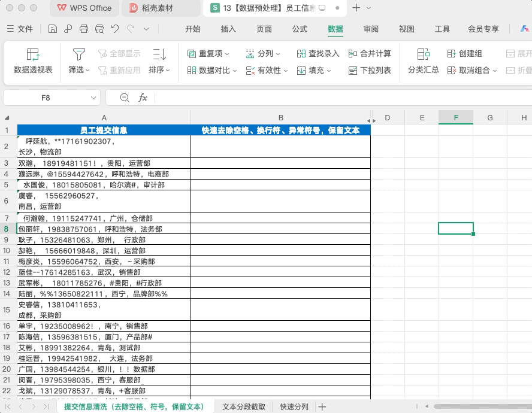
Task: Open the 查找录入 lookup entry tool
Action: [x=318, y=54]
